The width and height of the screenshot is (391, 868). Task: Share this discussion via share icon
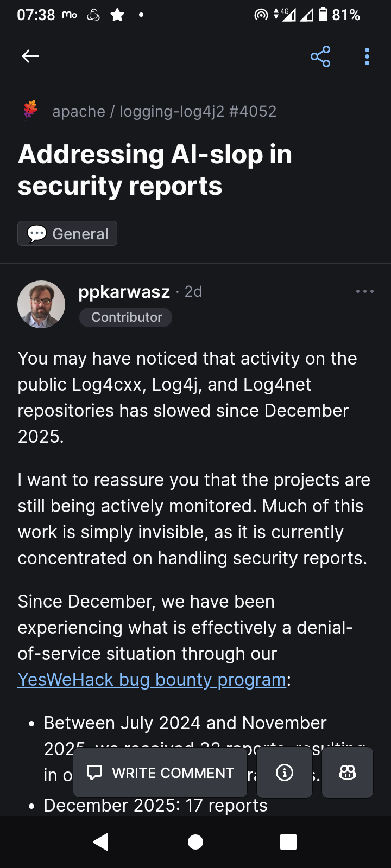(320, 56)
